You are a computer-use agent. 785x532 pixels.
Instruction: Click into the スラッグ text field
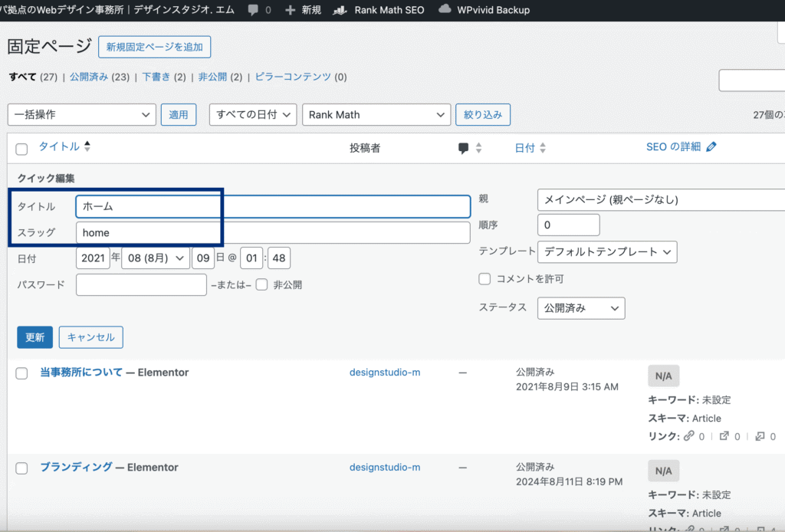pyautogui.click(x=272, y=233)
